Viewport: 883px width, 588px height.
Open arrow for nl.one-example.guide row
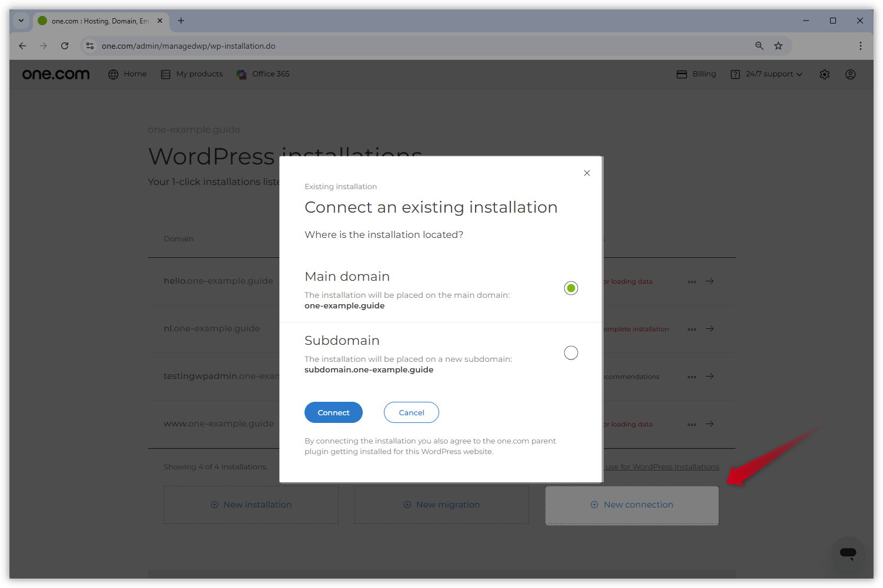coord(710,329)
